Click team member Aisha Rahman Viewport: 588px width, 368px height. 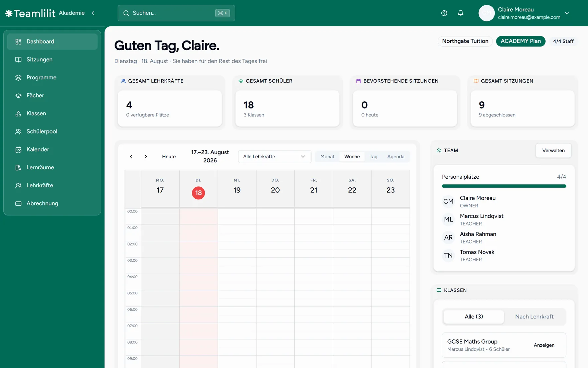tap(504, 238)
